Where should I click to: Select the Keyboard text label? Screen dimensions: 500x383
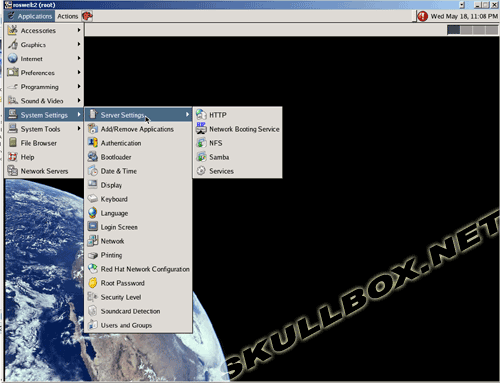pos(114,199)
